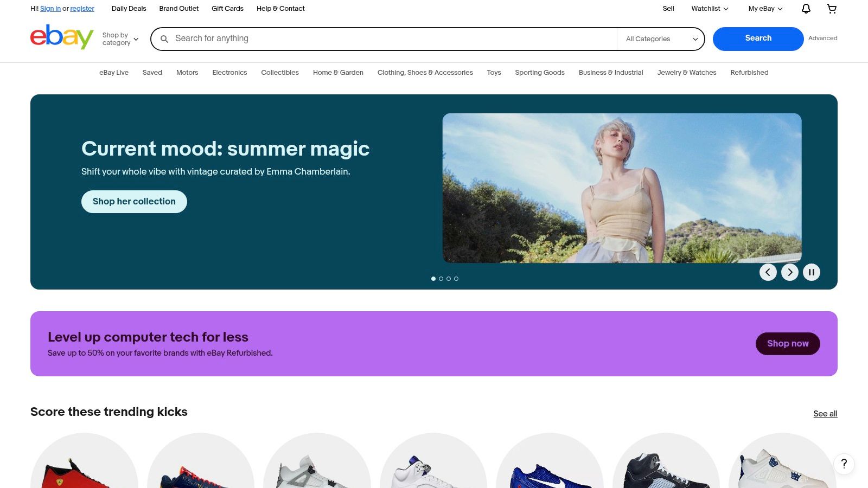Image resolution: width=868 pixels, height=488 pixels.
Task: Open the white and navy sneaker thumbnail
Action: coord(782,461)
